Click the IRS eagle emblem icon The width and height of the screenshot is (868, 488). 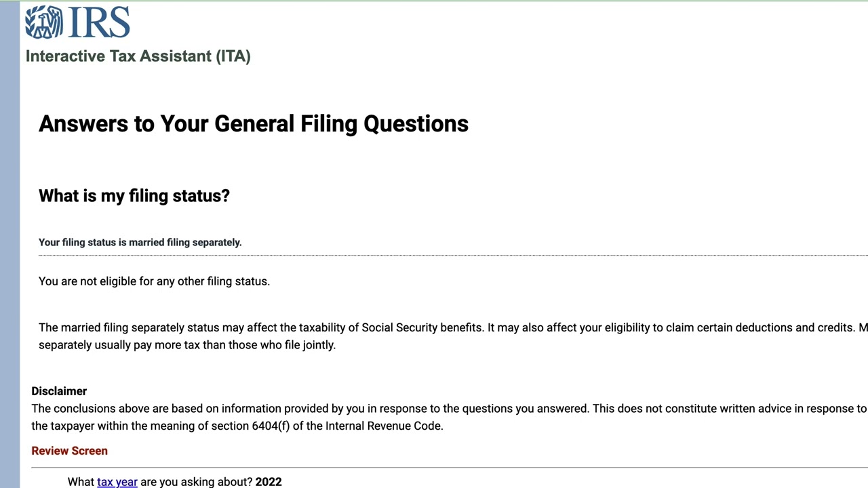43,22
